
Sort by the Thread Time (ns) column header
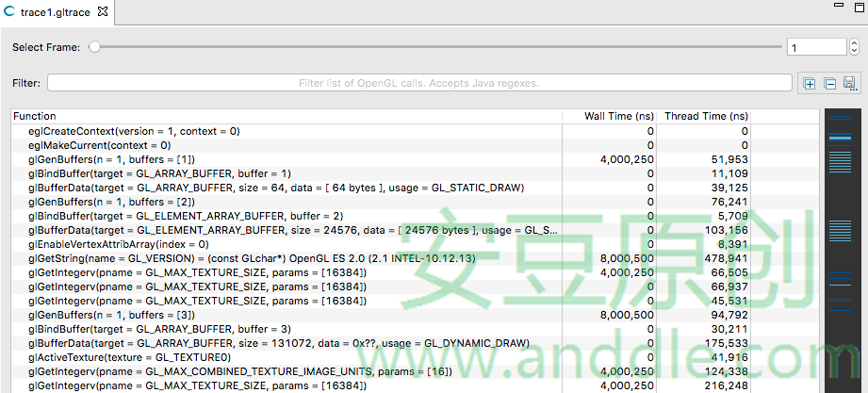click(x=704, y=116)
